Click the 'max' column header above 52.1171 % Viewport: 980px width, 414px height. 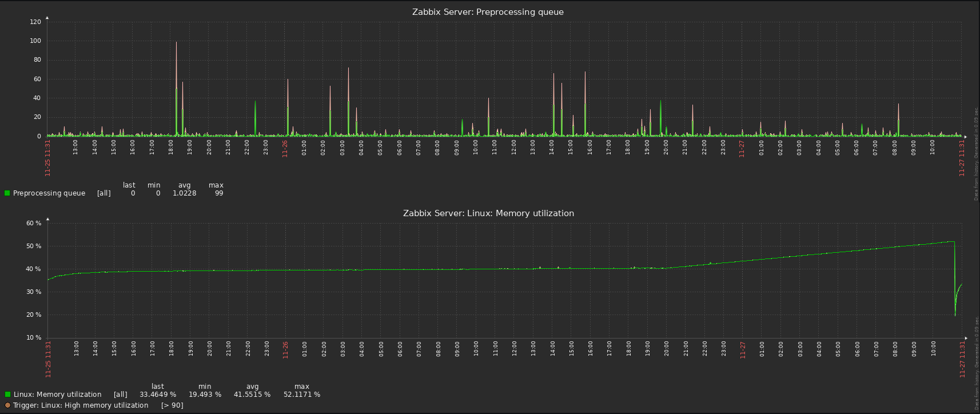coord(302,387)
